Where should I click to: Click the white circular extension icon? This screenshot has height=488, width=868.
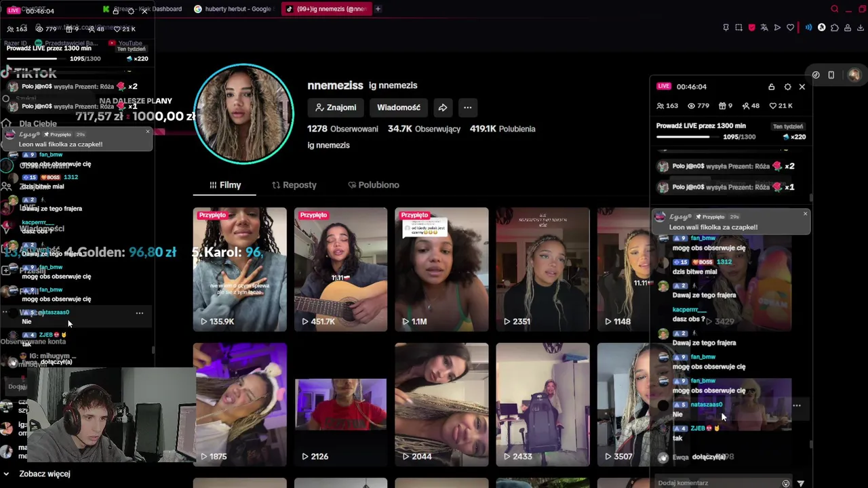point(821,28)
